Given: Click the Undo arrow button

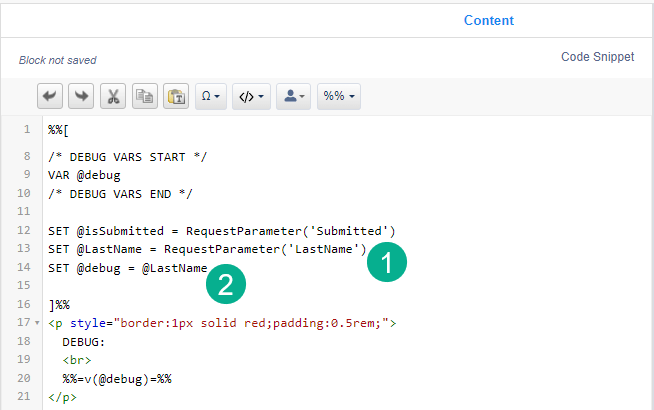Looking at the screenshot, I should tap(50, 97).
